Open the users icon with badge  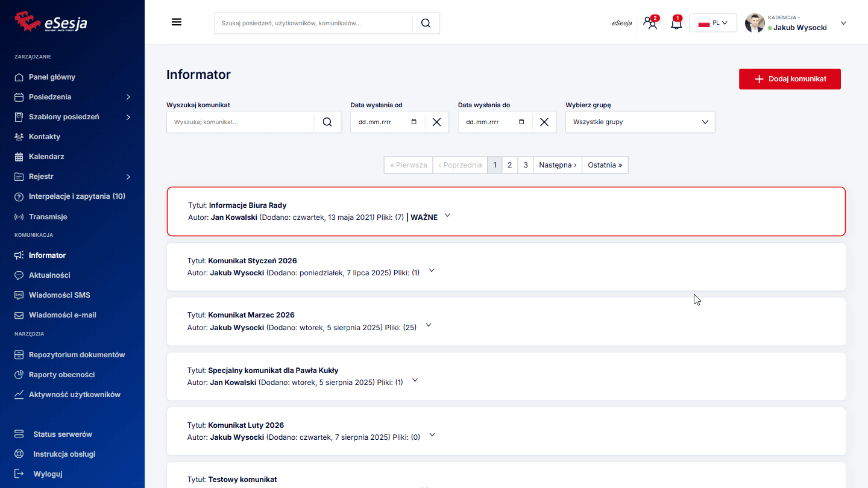pyautogui.click(x=650, y=23)
